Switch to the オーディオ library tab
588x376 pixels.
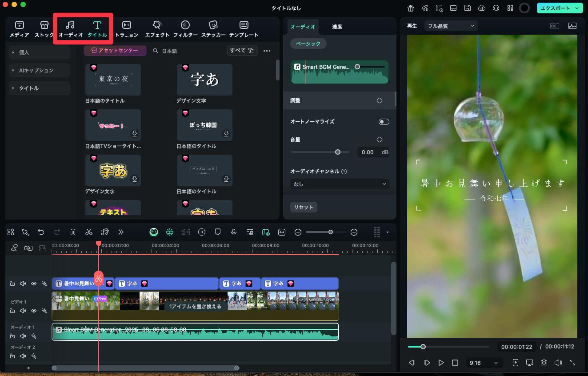tap(70, 29)
